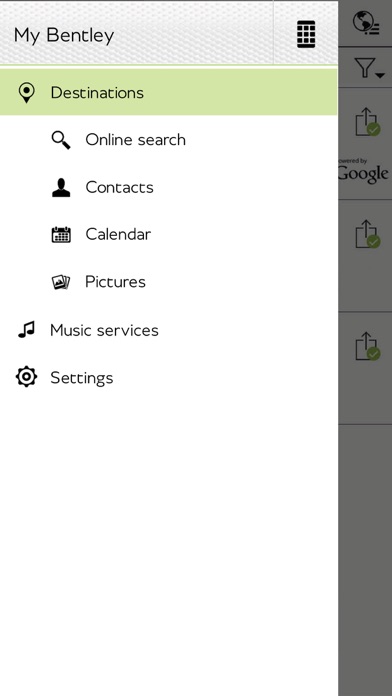Viewport: 392px width, 696px height.
Task: Open Music services
Action: 104,330
